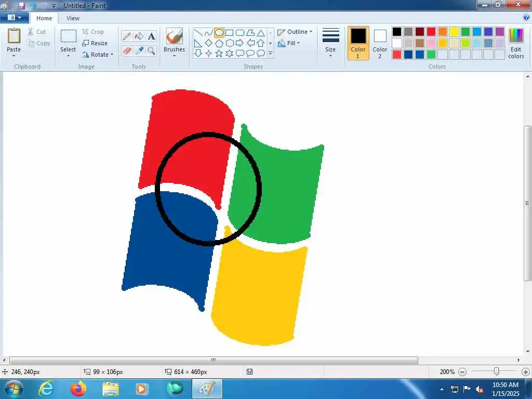Choose the Rectangle shape

click(229, 33)
